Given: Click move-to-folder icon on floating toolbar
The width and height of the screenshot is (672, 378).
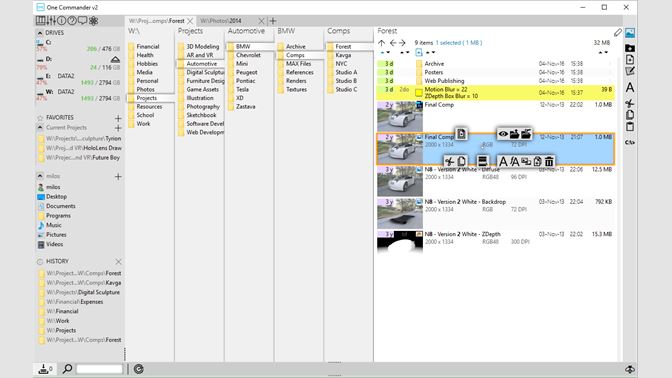Looking at the screenshot, I should (514, 134).
